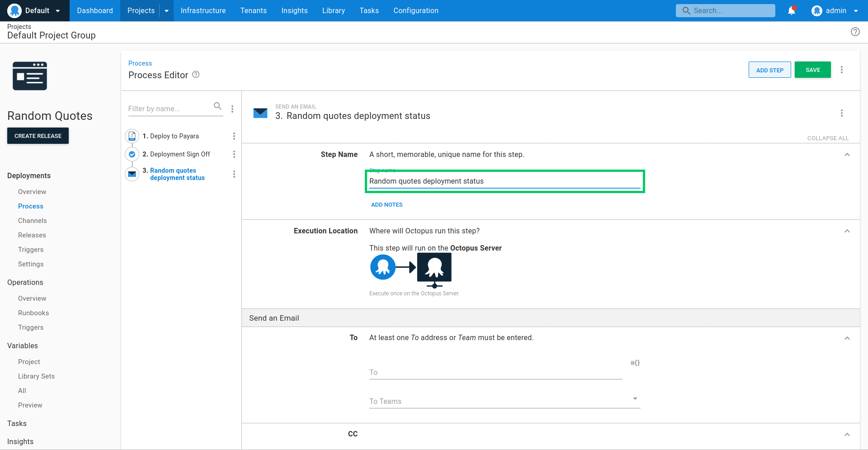Open the Dashboard menu
868x450 pixels.
tap(95, 10)
